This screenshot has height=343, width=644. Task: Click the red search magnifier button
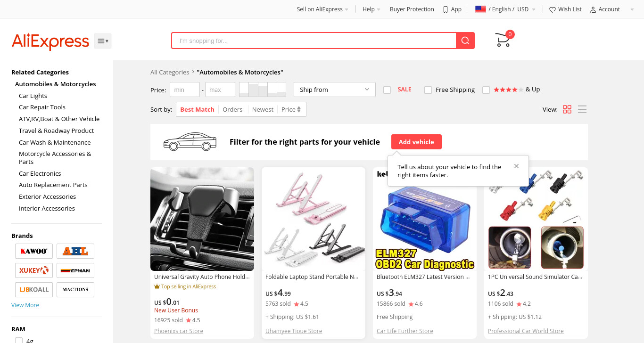click(465, 41)
